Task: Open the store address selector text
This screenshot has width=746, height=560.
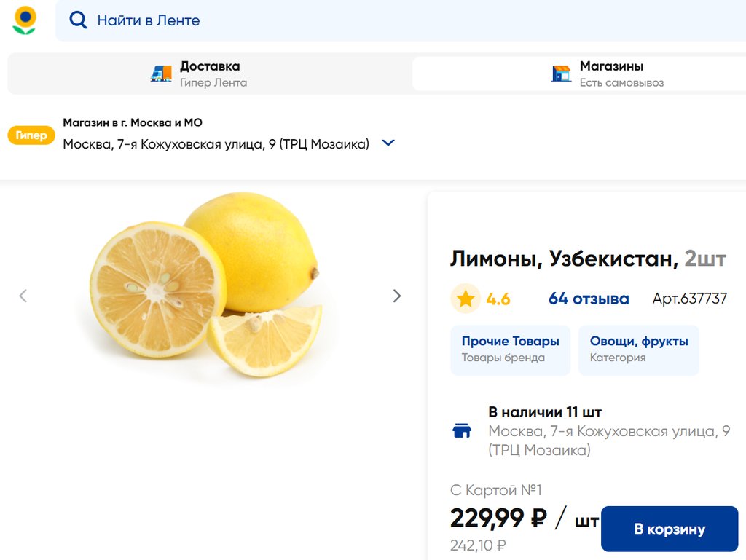Action: [x=216, y=144]
